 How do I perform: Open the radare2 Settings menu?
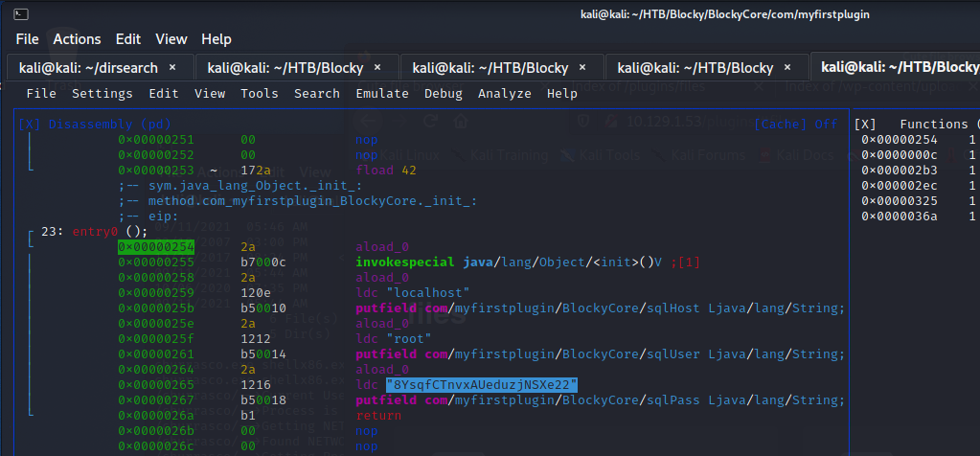(103, 94)
